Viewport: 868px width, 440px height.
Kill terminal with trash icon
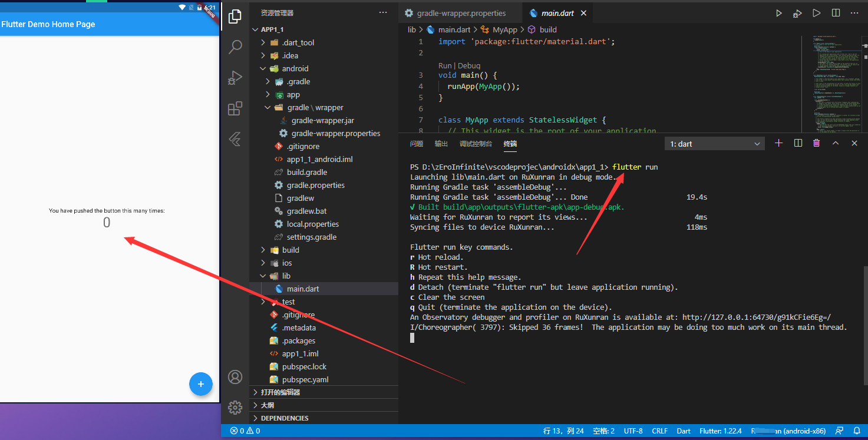[816, 143]
